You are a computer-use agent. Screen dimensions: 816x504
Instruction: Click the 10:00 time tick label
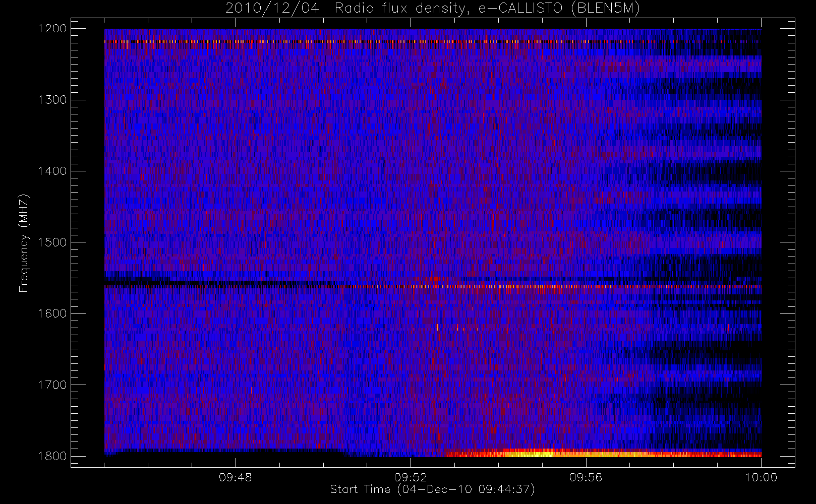point(761,477)
